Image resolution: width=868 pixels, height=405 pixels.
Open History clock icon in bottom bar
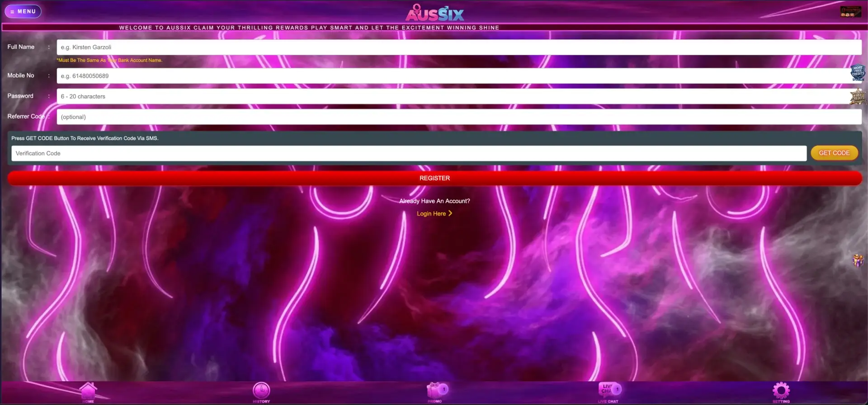pos(261,392)
